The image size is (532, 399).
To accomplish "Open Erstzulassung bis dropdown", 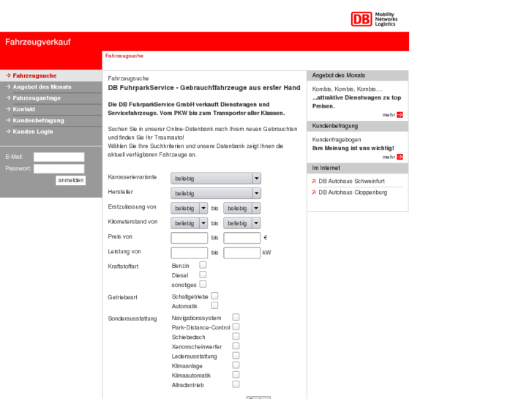I will [x=242, y=208].
